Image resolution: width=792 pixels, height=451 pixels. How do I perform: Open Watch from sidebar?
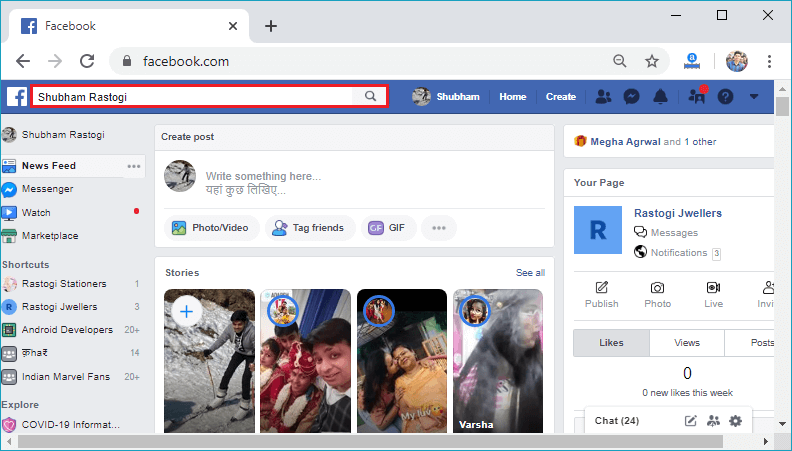[x=26, y=213]
